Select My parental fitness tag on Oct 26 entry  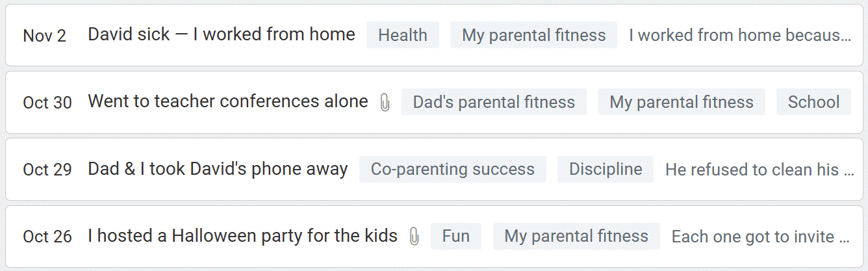point(576,237)
